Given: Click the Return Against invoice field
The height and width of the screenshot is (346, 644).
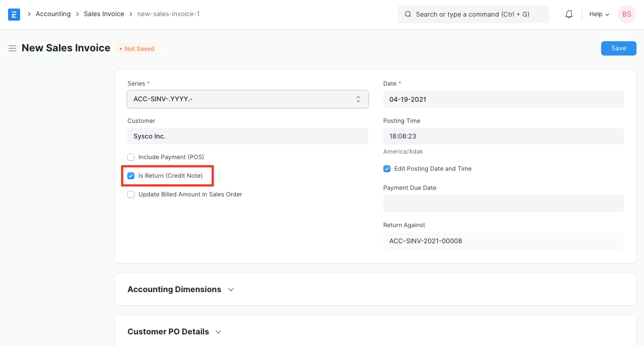Looking at the screenshot, I should click(x=503, y=241).
